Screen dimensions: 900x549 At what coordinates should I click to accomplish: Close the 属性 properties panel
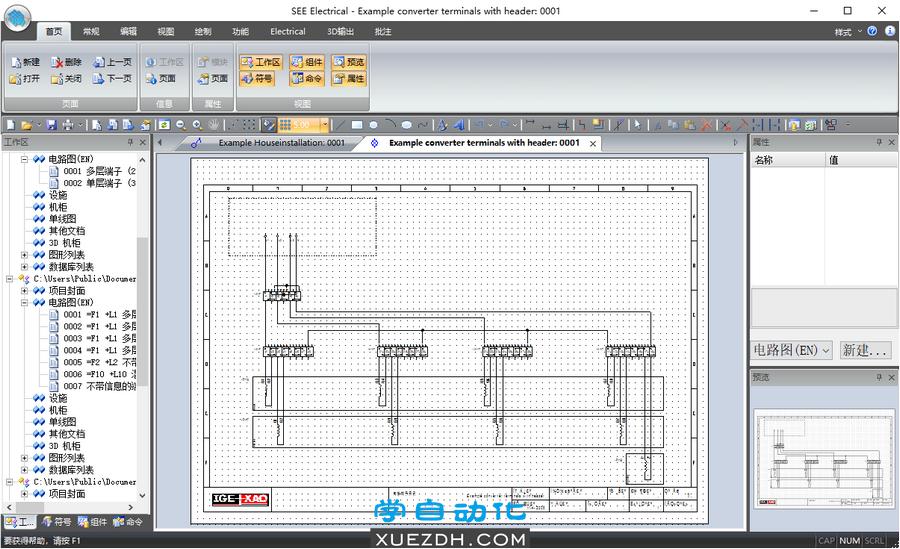click(891, 142)
